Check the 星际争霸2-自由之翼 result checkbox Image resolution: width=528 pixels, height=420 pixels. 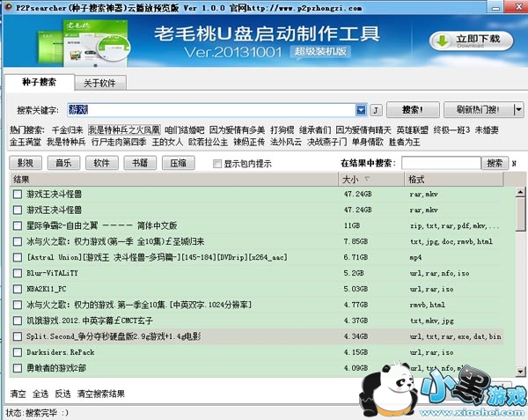[18, 225]
